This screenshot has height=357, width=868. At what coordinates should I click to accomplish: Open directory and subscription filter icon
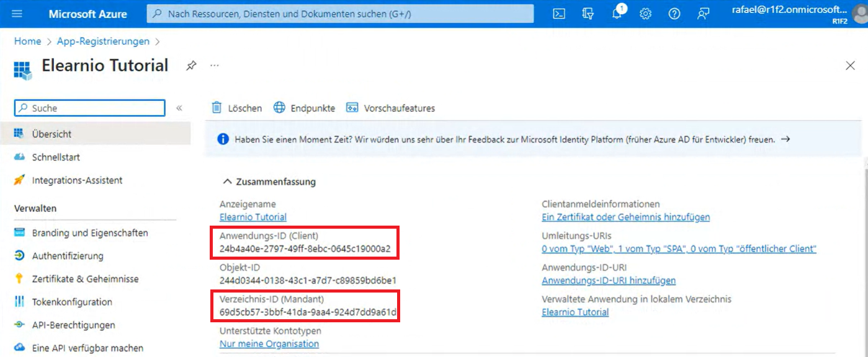tap(588, 14)
